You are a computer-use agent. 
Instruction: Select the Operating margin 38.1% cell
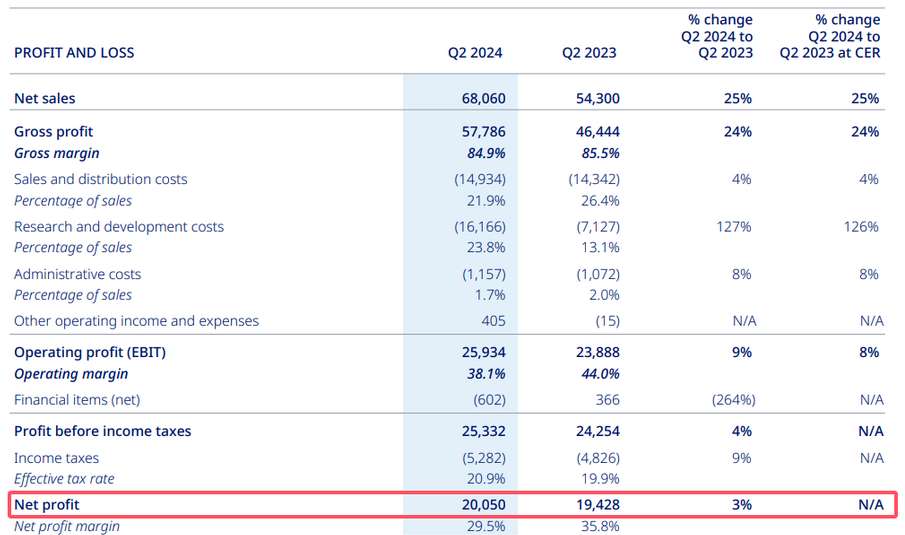485,374
